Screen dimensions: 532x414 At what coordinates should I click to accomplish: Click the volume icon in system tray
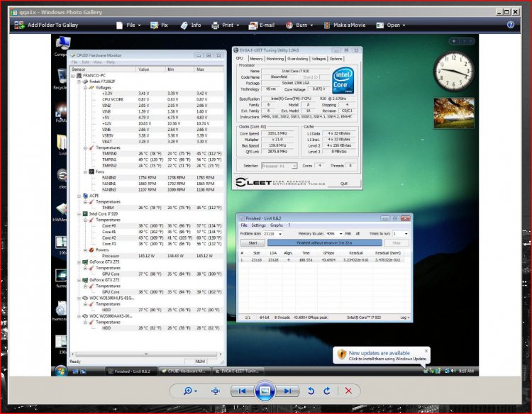point(453,371)
